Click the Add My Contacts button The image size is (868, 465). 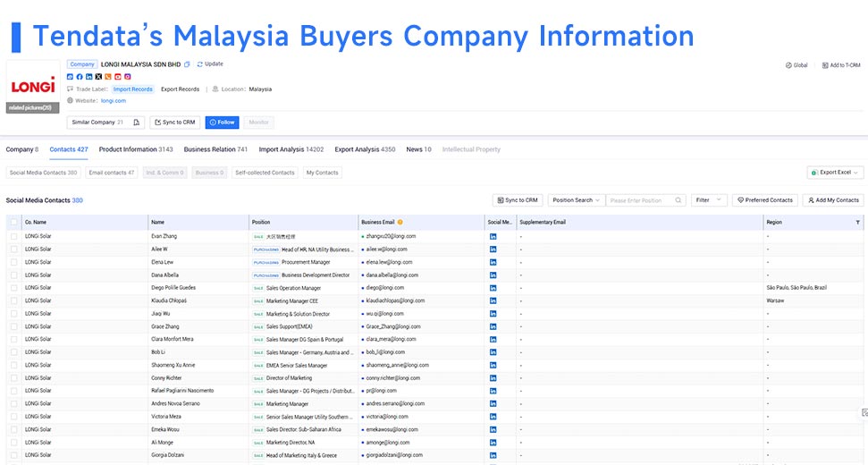[x=833, y=200]
